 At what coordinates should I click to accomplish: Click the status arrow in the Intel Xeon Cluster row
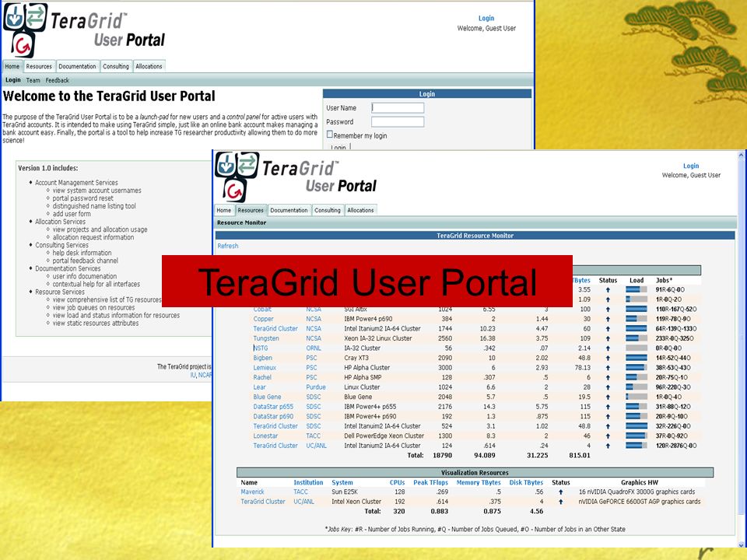pyautogui.click(x=561, y=502)
